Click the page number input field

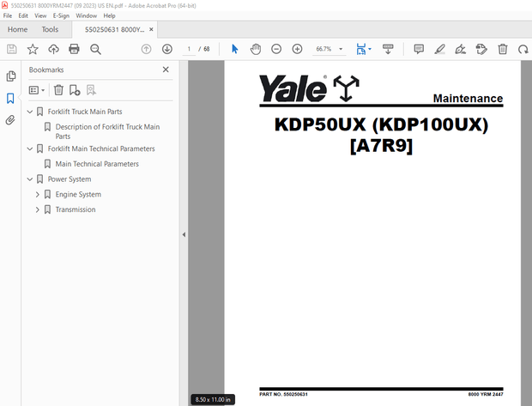(x=189, y=49)
